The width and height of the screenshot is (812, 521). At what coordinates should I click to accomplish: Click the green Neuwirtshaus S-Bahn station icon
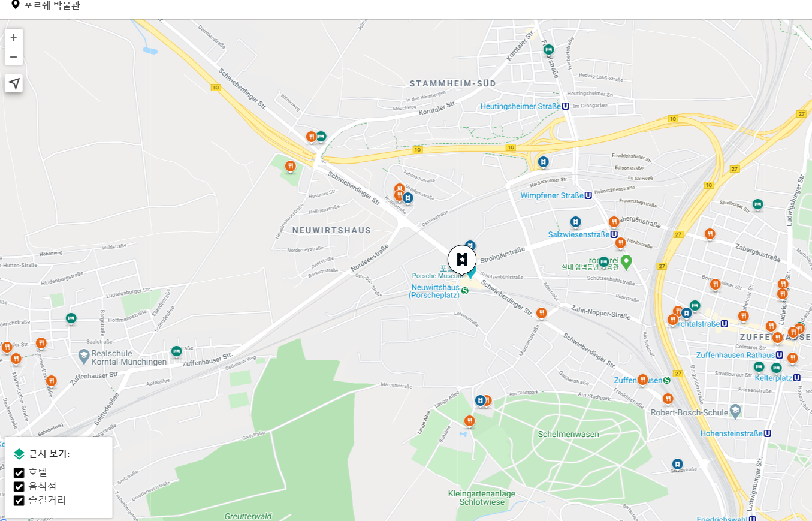click(465, 291)
